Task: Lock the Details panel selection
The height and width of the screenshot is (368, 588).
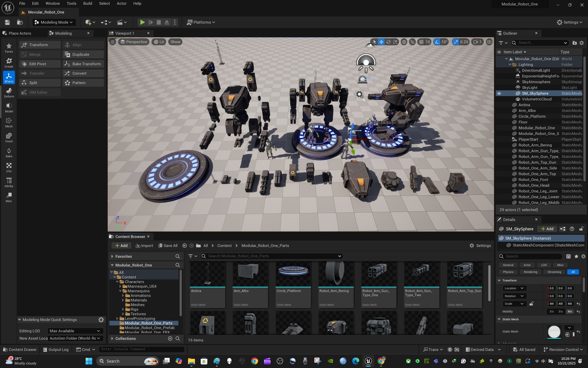Action: tap(581, 229)
